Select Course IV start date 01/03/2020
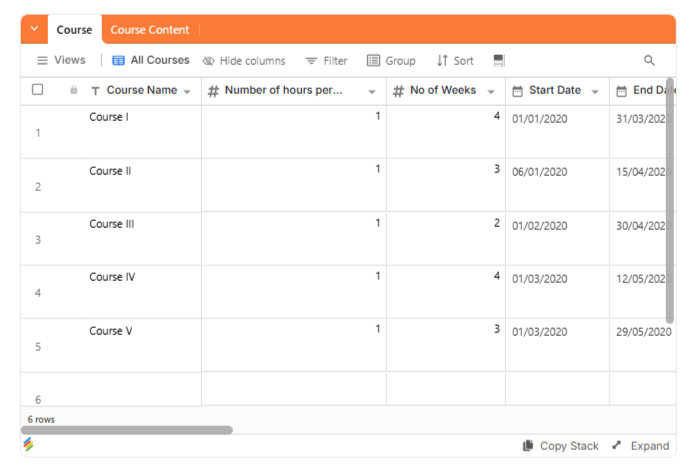This screenshot has width=691, height=474. (x=557, y=292)
